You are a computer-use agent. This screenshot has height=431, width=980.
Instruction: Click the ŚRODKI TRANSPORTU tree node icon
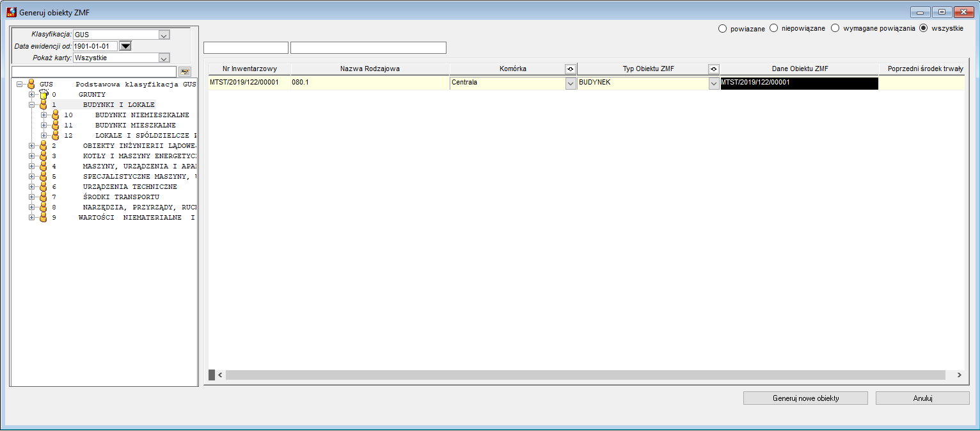44,197
